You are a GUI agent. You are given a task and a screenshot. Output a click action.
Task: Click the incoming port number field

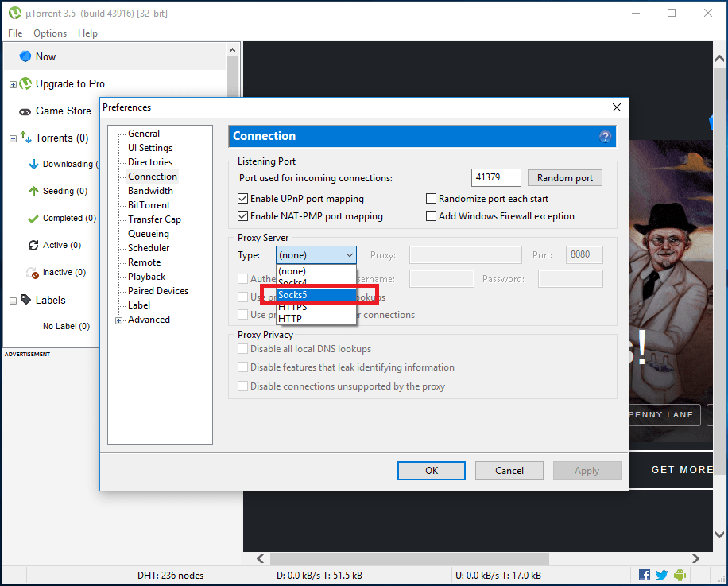[496, 177]
